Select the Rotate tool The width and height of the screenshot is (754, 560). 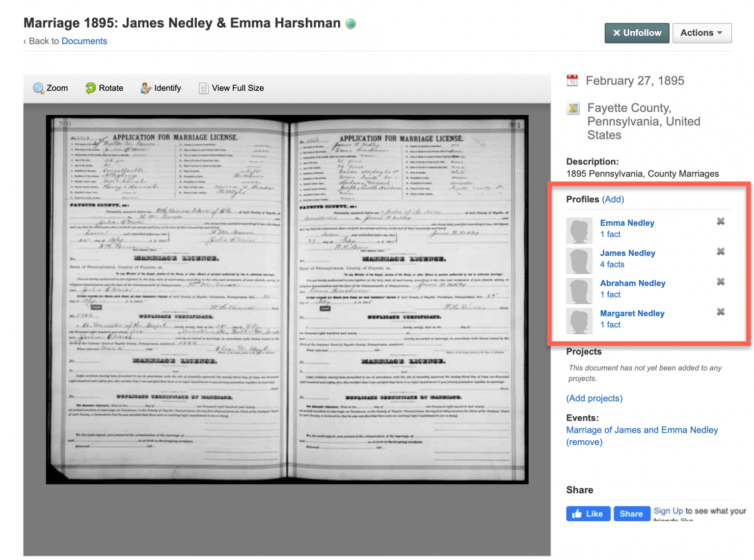105,88
